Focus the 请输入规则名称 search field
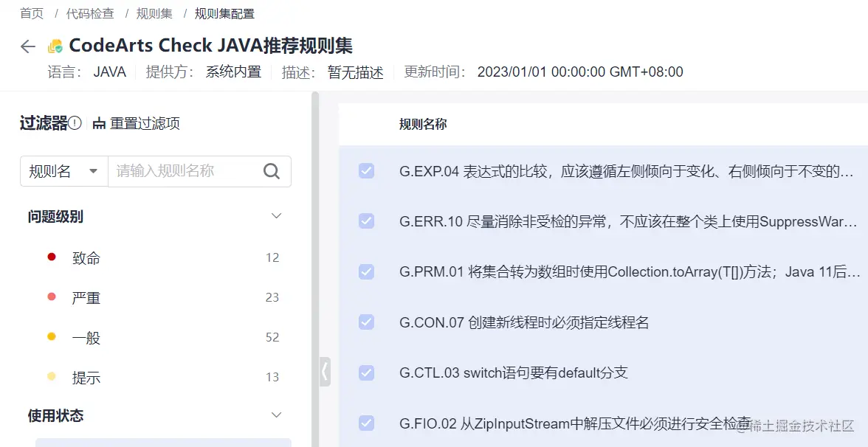Image resolution: width=868 pixels, height=447 pixels. (185, 171)
